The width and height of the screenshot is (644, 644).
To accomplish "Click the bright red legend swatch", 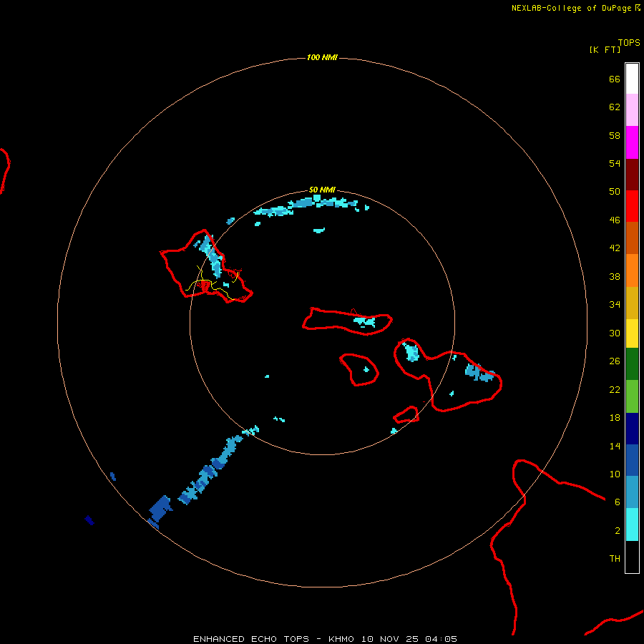I will point(632,206).
